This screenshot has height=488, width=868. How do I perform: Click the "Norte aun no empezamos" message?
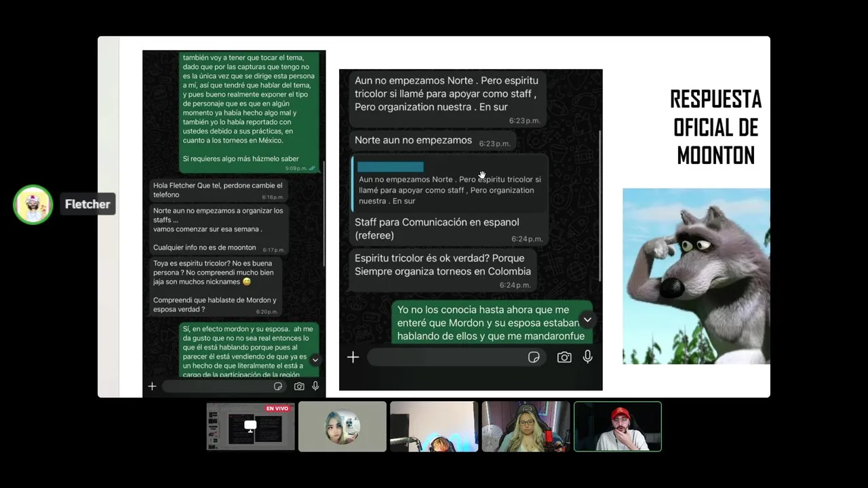[x=433, y=141]
